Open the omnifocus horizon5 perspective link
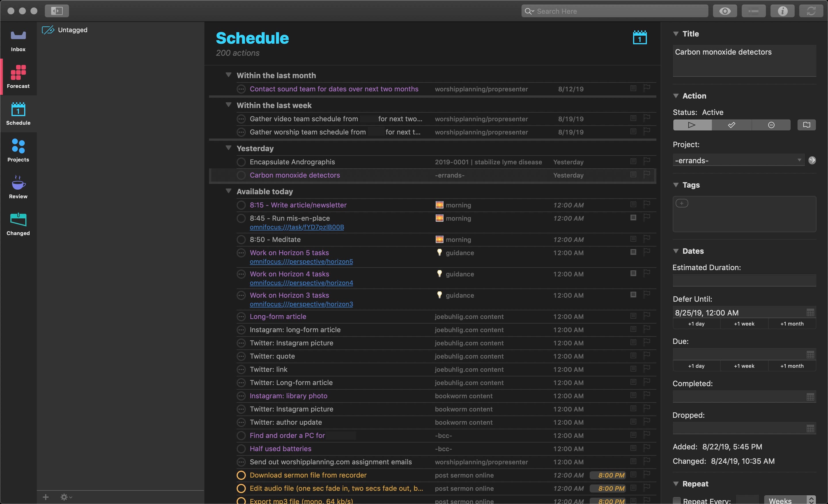This screenshot has height=504, width=828. pos(301,261)
